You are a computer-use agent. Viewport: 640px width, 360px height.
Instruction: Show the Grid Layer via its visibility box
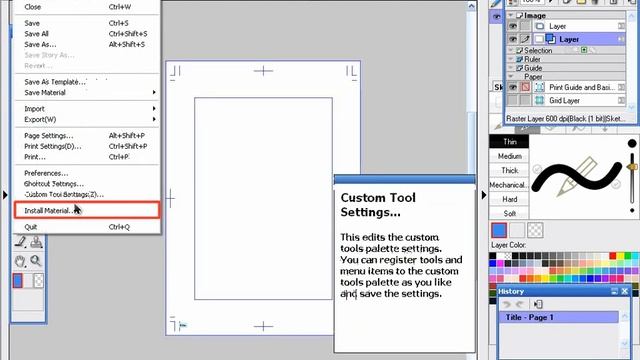click(x=512, y=100)
